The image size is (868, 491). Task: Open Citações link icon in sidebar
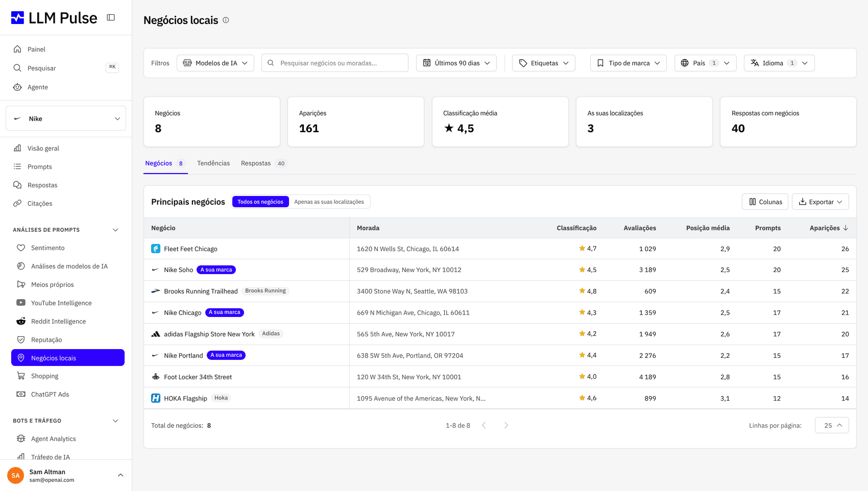coord(17,203)
